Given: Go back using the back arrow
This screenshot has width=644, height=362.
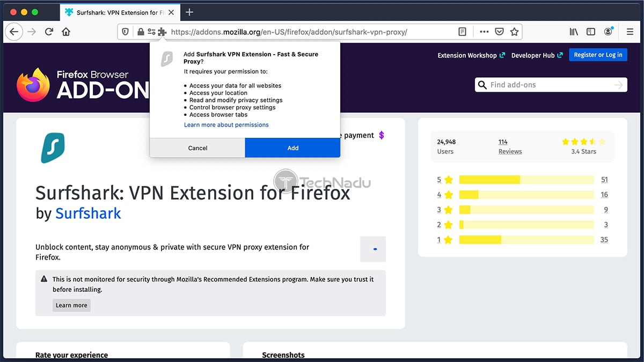Looking at the screenshot, I should pyautogui.click(x=14, y=32).
